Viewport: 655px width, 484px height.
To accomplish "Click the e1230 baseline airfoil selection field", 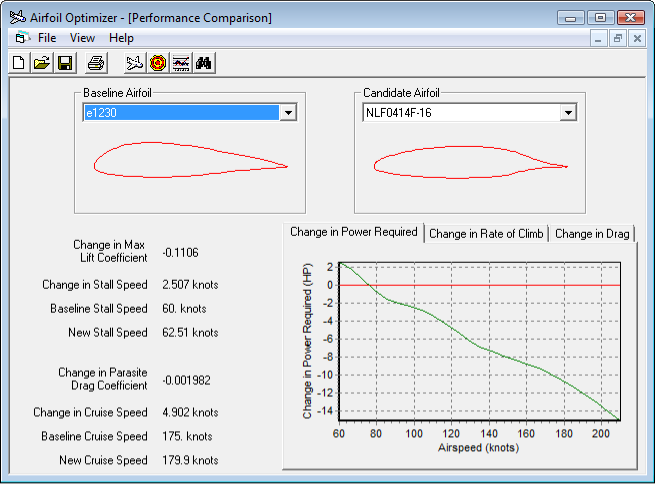I will tap(179, 113).
